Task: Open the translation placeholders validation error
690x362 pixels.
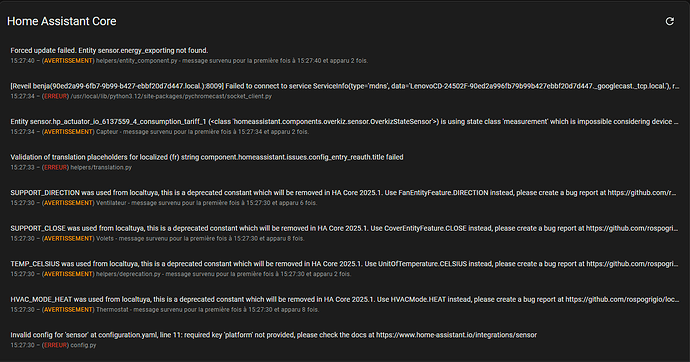Action: 345,162
